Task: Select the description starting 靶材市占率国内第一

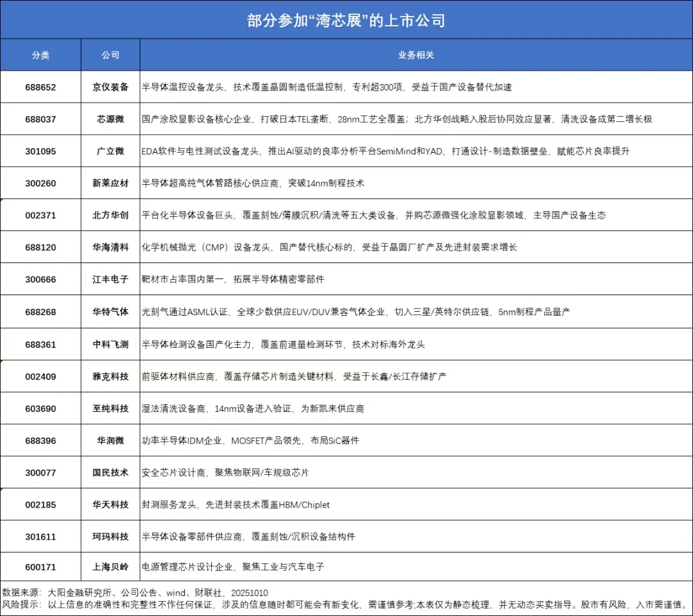Action: (233, 280)
